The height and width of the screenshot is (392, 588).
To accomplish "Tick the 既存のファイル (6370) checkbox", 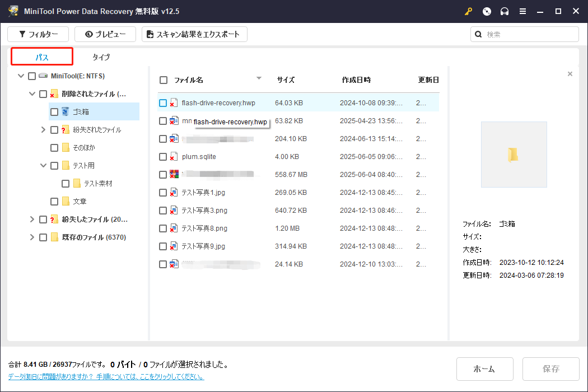I will tap(43, 237).
